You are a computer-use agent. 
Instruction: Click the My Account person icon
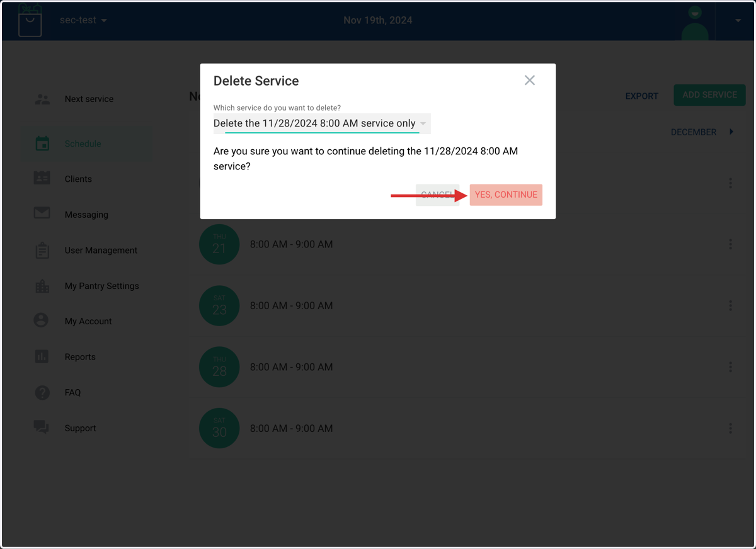coord(41,320)
